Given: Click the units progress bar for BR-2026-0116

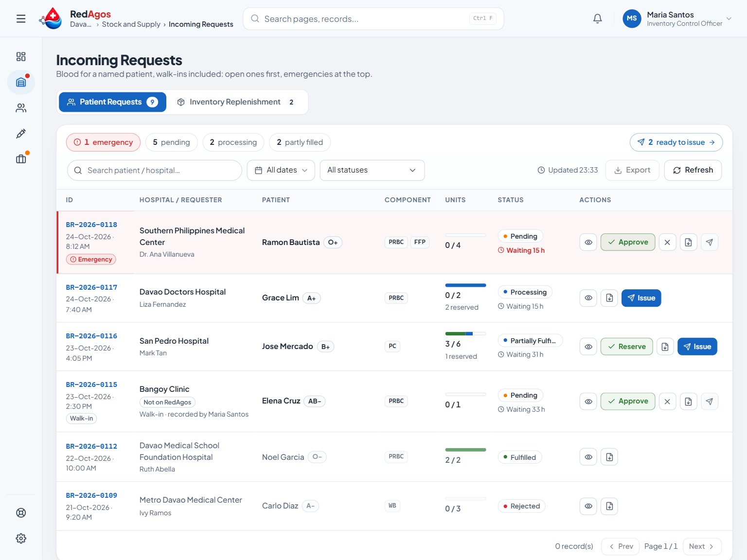Looking at the screenshot, I should 465,333.
